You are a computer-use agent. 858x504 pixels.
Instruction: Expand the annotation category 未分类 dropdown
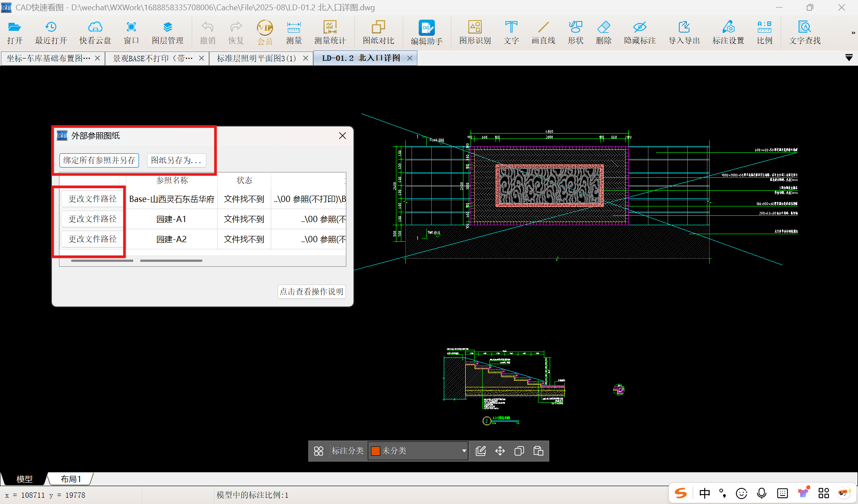coord(464,451)
